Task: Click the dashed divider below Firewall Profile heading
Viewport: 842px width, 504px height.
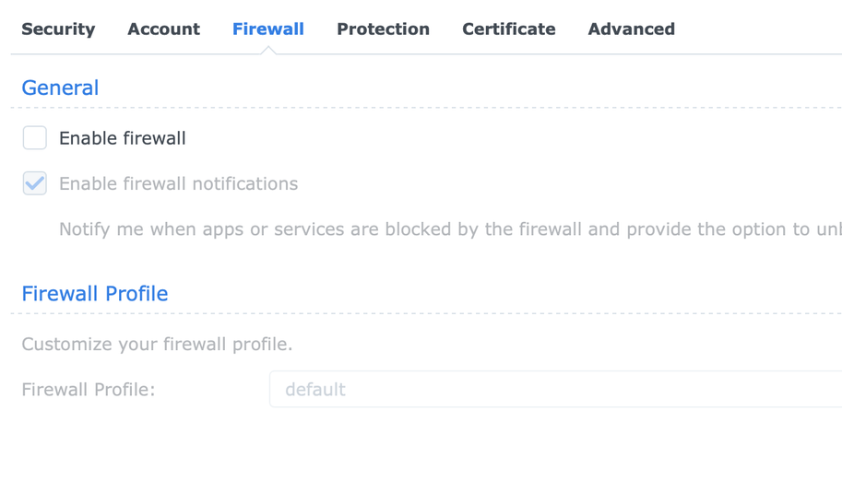Action: click(424, 314)
